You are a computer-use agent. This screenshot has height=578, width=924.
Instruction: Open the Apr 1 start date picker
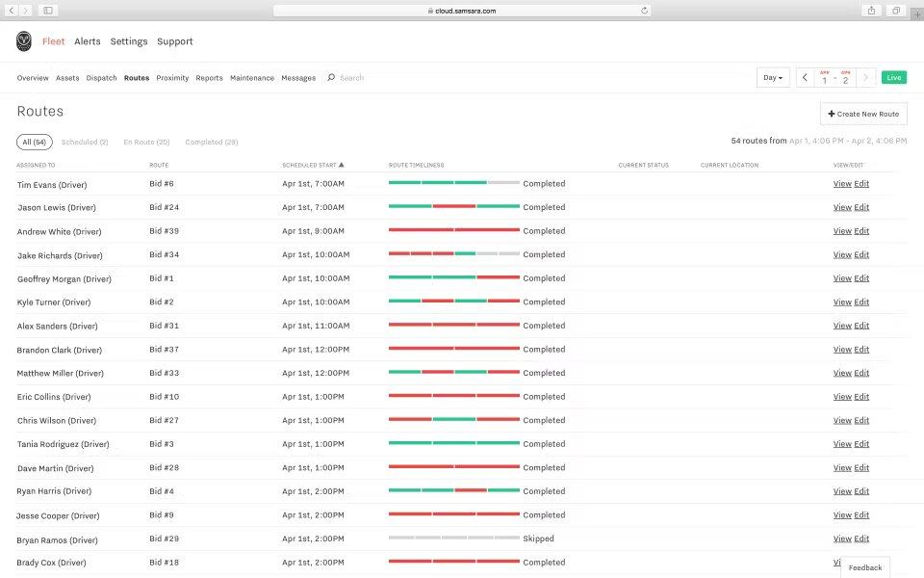click(824, 78)
